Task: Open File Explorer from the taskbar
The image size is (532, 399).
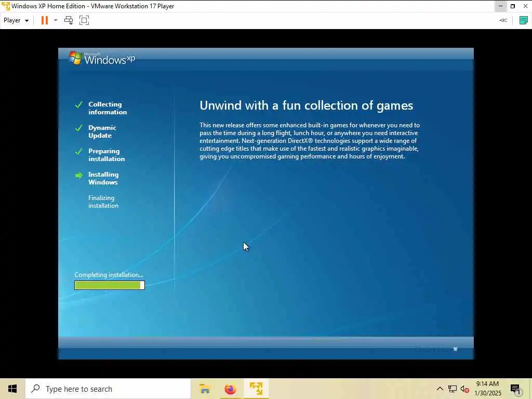Action: point(205,389)
